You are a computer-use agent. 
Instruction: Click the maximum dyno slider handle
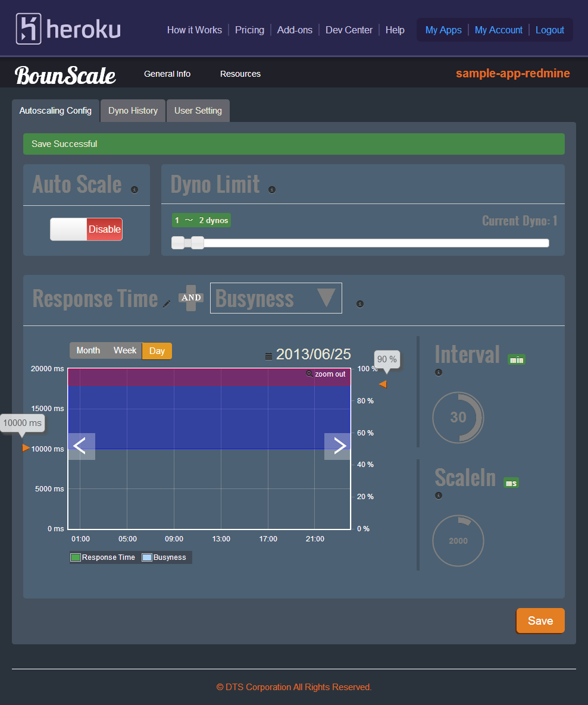tap(198, 243)
